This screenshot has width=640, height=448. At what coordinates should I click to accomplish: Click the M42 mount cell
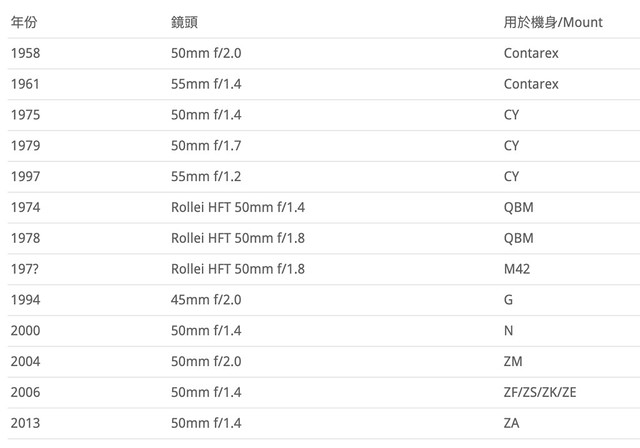point(517,269)
